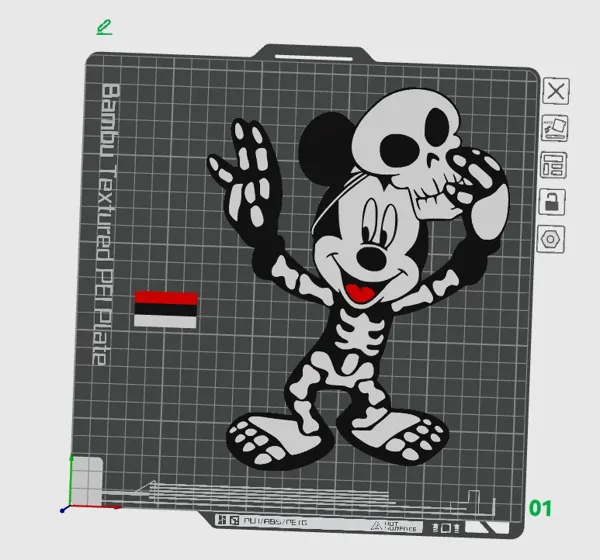This screenshot has height=560, width=600.
Task: Remove all objects with plate X icon
Action: coord(556,91)
